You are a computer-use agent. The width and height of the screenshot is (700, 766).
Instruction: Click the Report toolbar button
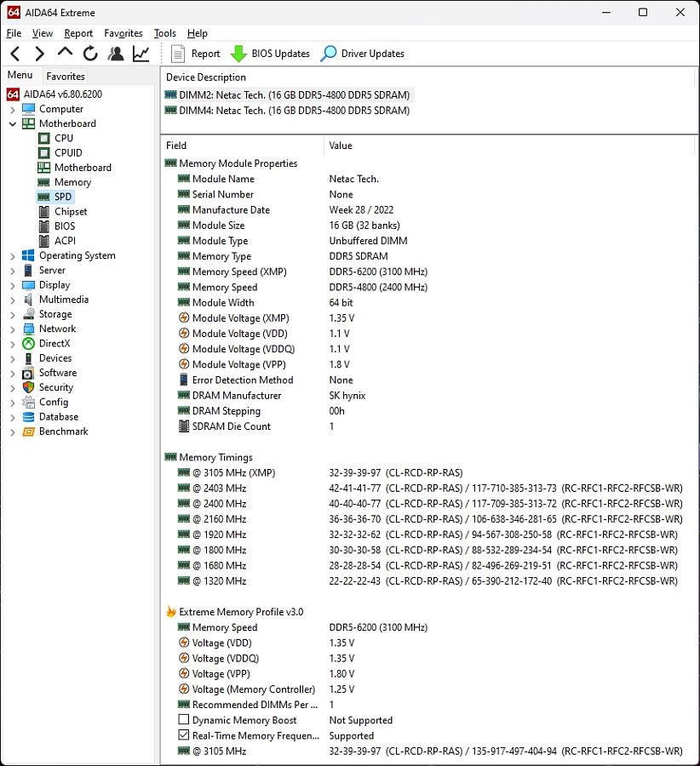click(196, 54)
